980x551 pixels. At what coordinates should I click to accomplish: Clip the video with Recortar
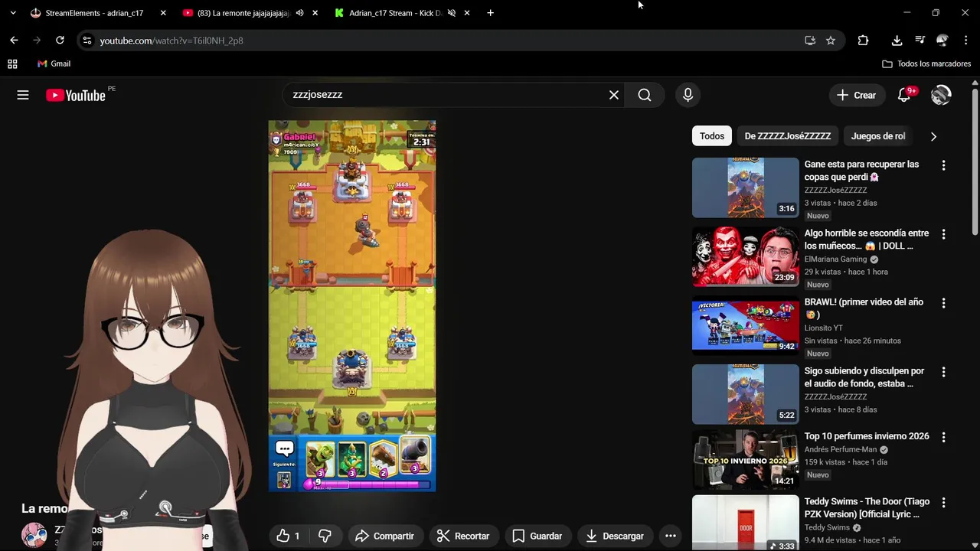pyautogui.click(x=462, y=536)
